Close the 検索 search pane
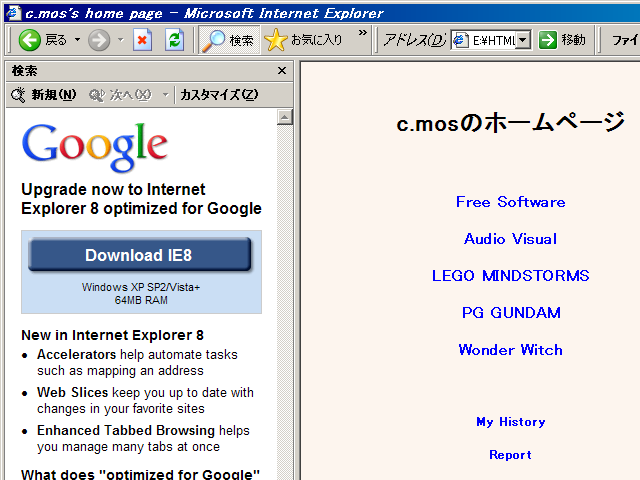 [282, 71]
